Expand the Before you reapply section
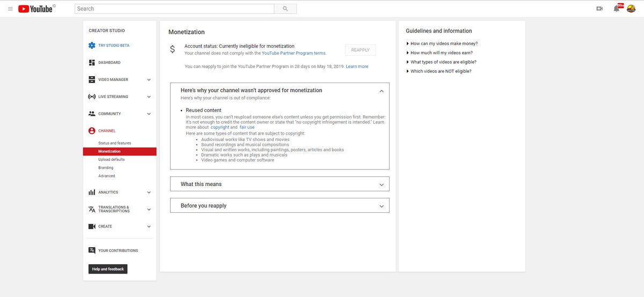644x297 pixels. (280, 205)
